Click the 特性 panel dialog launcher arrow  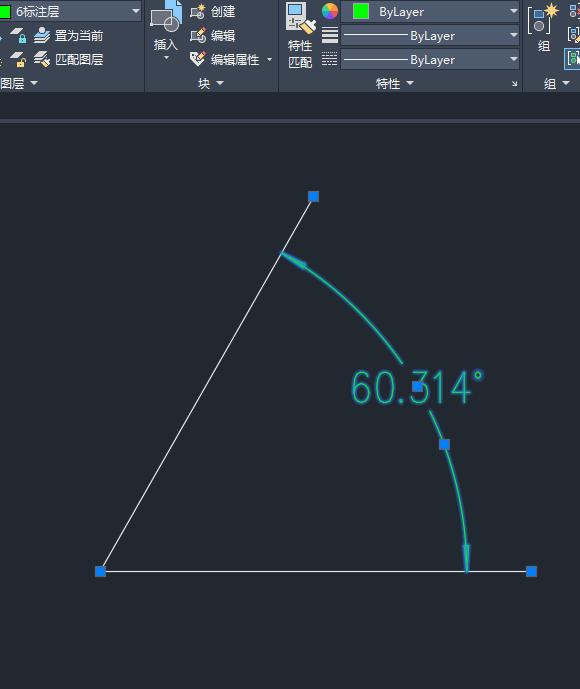click(x=514, y=83)
